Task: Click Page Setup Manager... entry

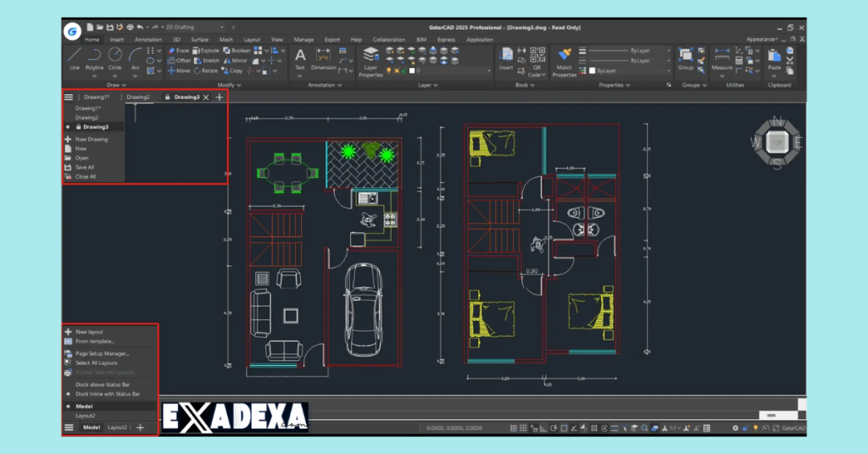Action: [x=103, y=353]
